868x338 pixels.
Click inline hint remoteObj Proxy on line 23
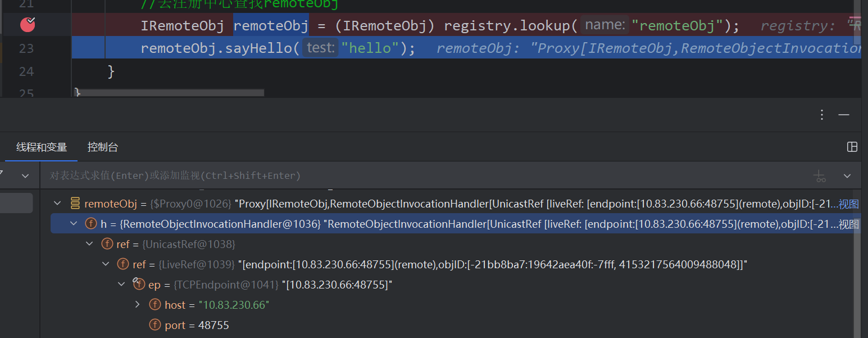pos(648,48)
